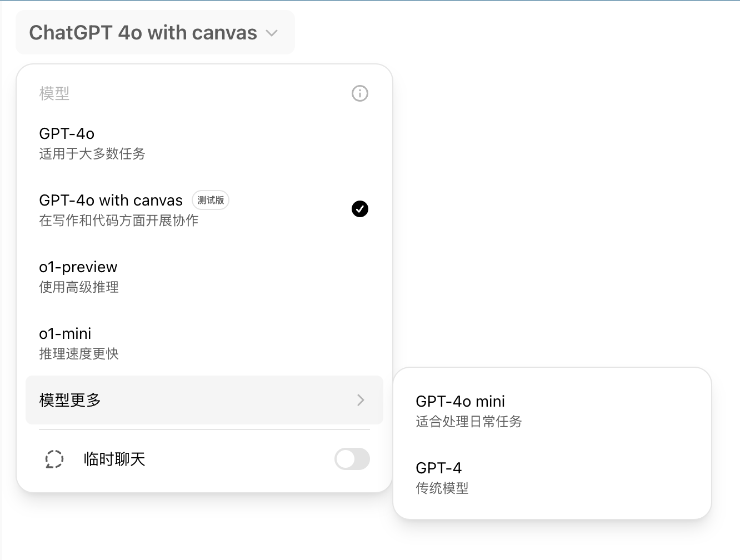Select the o1-preview model

click(204, 277)
